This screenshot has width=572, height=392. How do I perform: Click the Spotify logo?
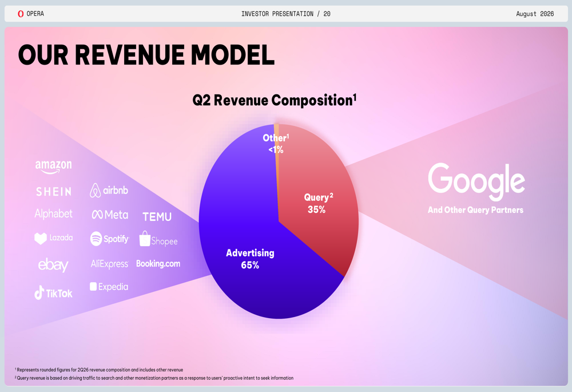click(x=110, y=239)
